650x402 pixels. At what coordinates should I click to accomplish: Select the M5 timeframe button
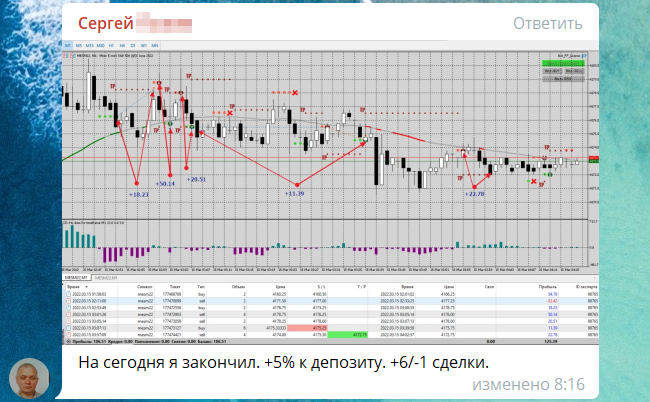pos(78,46)
